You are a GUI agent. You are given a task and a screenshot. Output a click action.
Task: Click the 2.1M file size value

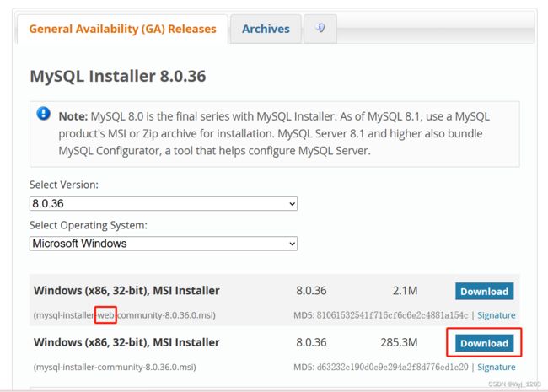coord(405,291)
